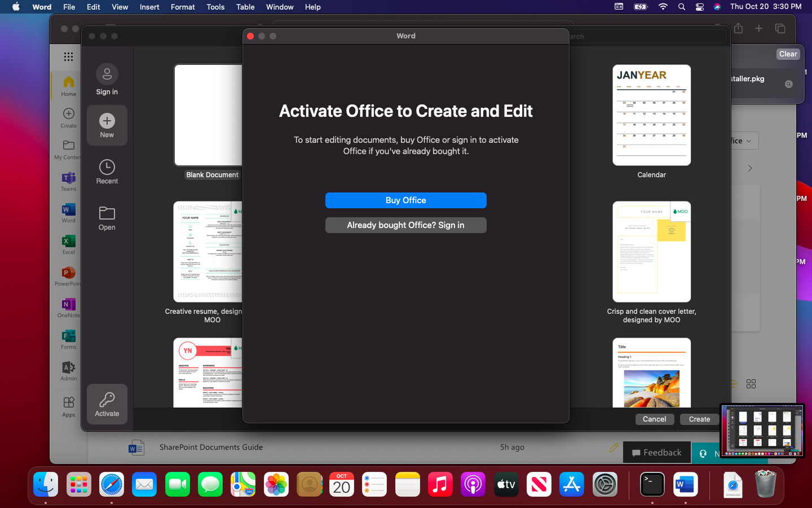The width and height of the screenshot is (812, 508).
Task: Open macOS Control Center toggles
Action: pos(699,7)
